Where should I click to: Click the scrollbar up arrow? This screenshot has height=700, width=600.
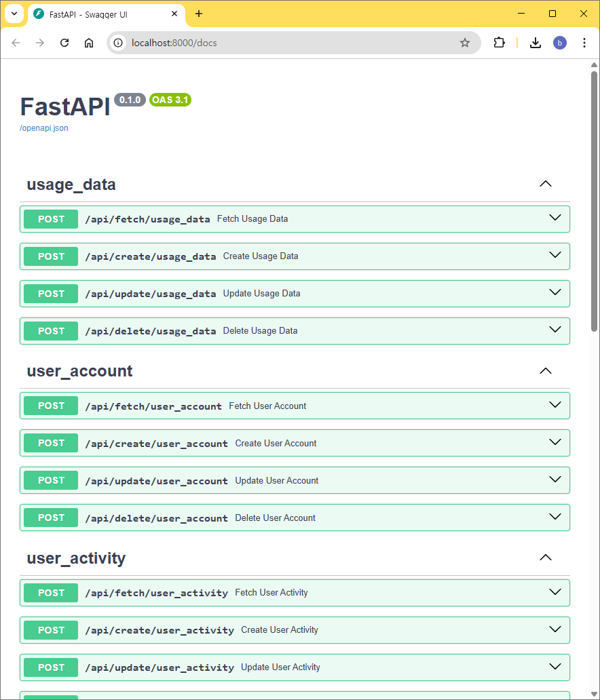tap(594, 65)
